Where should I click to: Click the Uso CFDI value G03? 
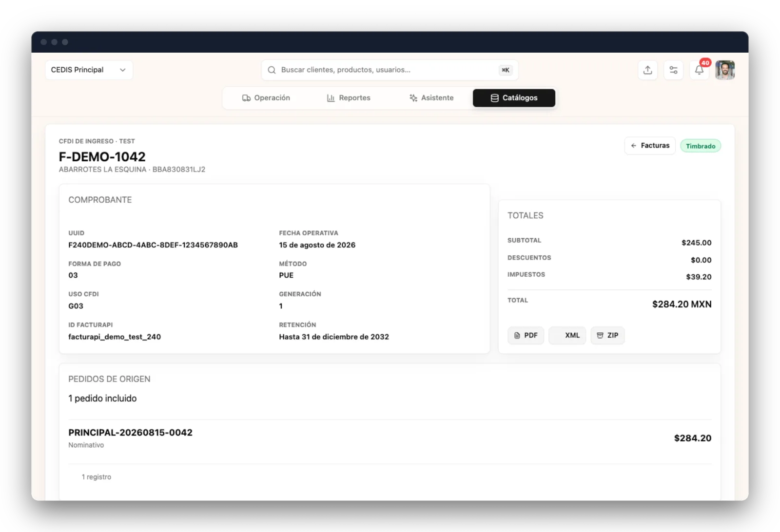point(76,306)
